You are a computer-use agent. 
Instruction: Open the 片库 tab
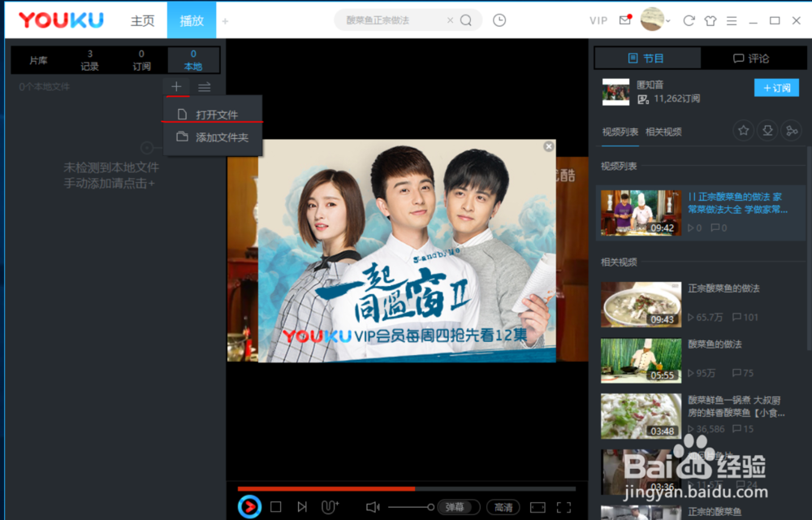point(38,60)
